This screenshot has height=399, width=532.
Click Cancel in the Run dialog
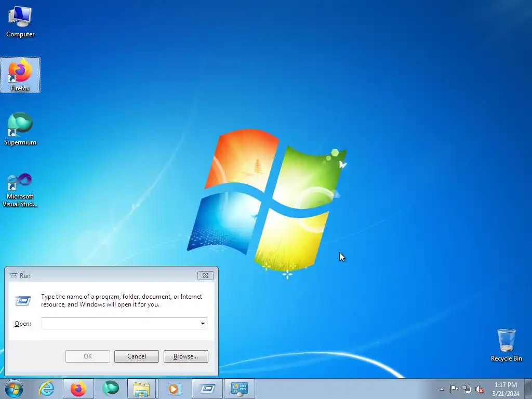(x=137, y=356)
